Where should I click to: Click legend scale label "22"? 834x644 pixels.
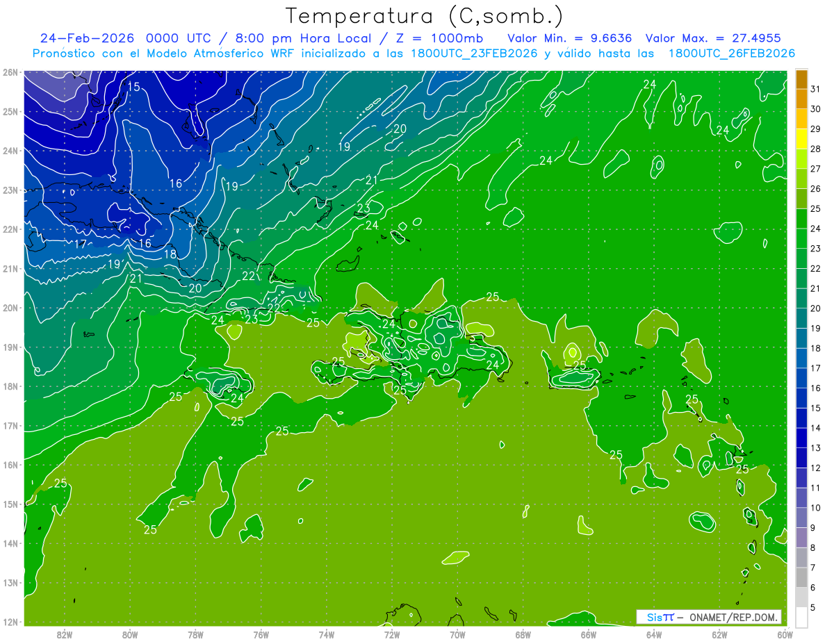816,269
